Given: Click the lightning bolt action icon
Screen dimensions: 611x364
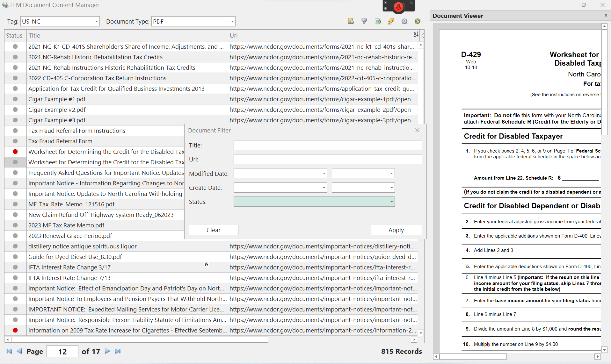Looking at the screenshot, I should [391, 21].
